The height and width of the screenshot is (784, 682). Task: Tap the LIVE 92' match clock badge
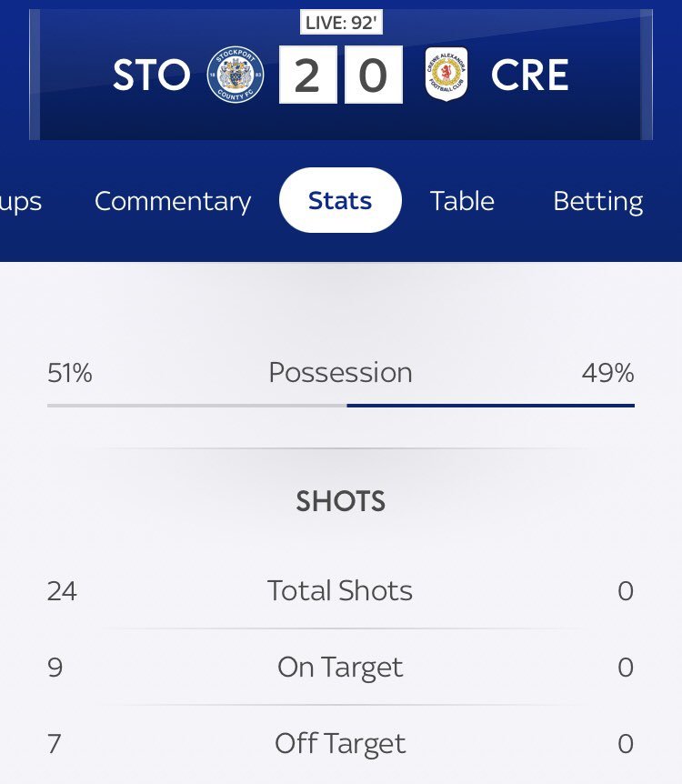coord(342,23)
